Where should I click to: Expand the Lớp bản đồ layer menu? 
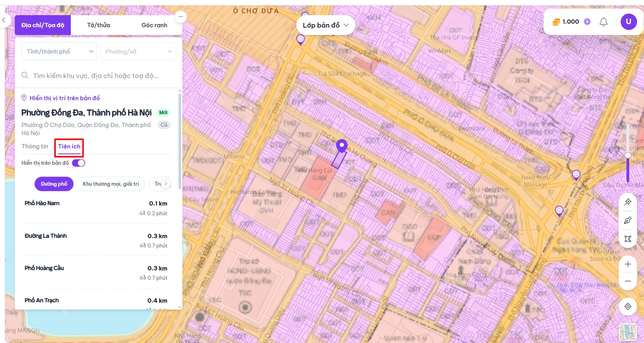326,25
